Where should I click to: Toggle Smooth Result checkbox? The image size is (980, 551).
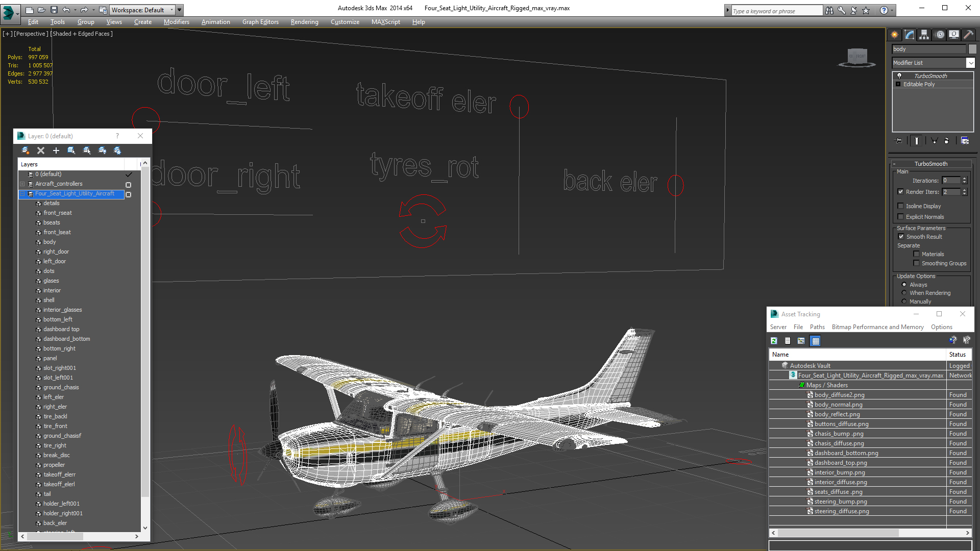point(901,237)
